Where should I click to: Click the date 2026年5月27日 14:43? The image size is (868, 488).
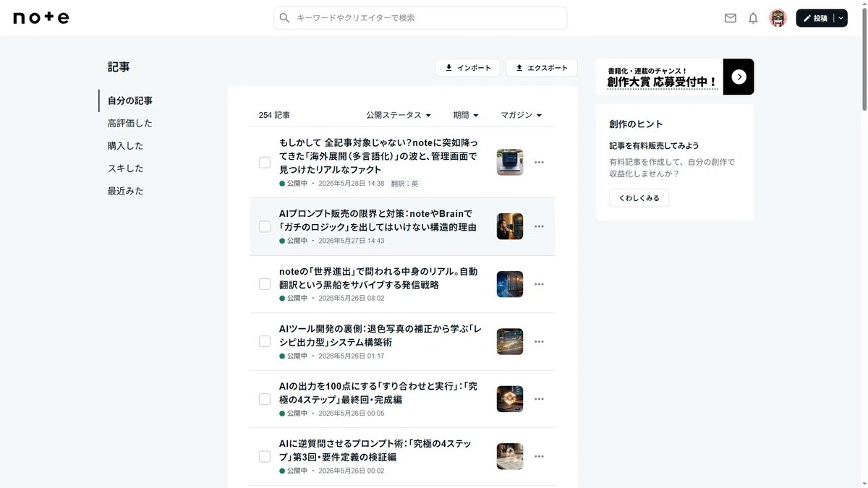pos(352,241)
